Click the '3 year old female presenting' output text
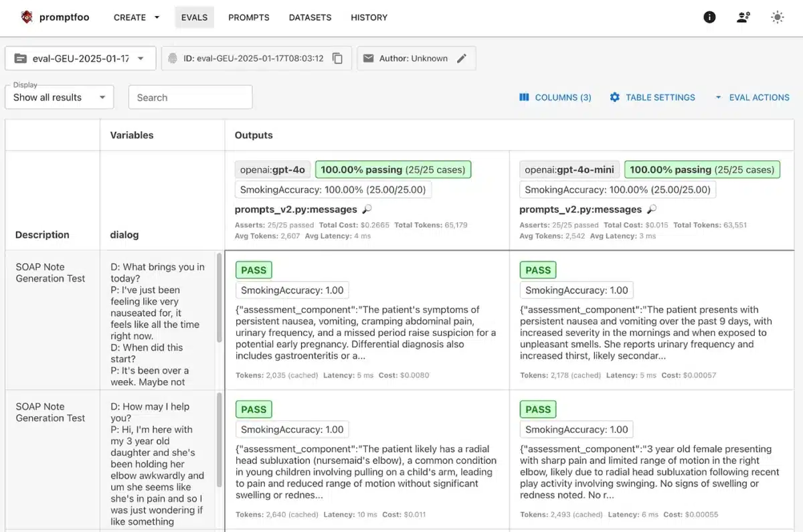Viewport: 803px width, 532px height. click(x=650, y=472)
